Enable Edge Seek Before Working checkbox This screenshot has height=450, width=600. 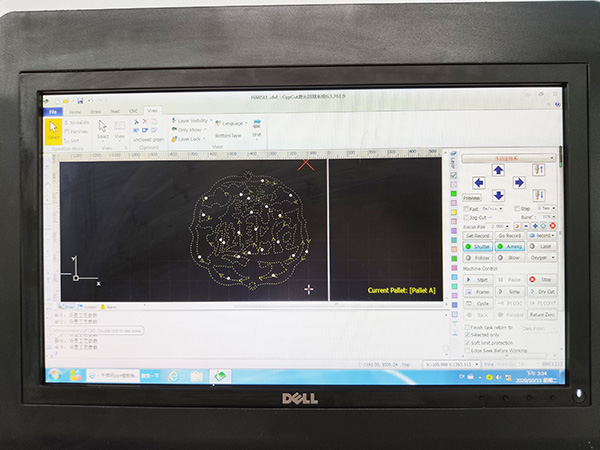coord(467,351)
